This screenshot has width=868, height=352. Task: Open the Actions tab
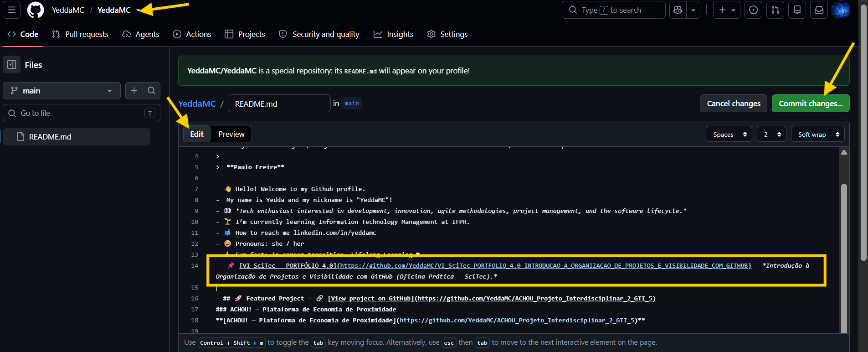tap(192, 34)
